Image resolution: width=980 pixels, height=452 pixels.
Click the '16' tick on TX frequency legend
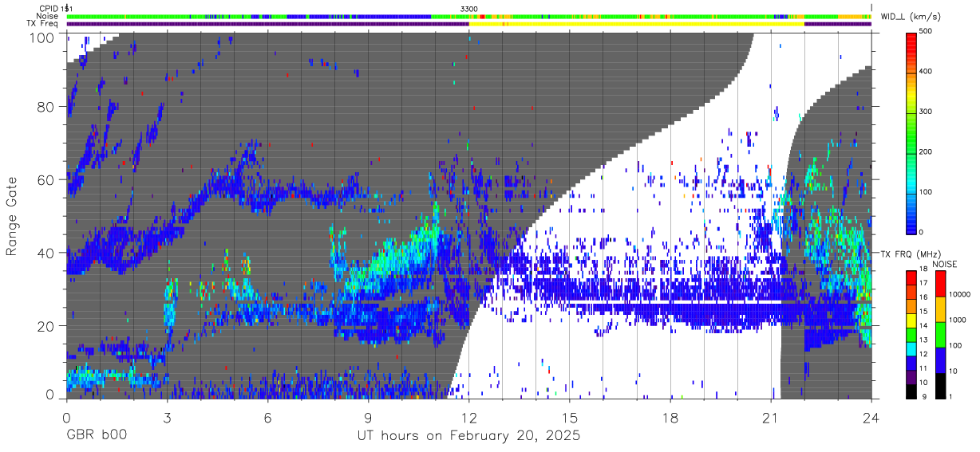[x=923, y=297]
